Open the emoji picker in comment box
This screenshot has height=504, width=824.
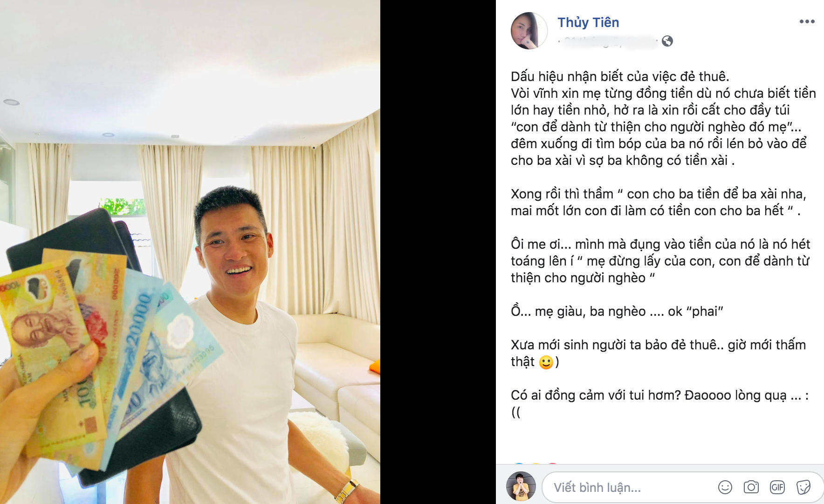[725, 487]
